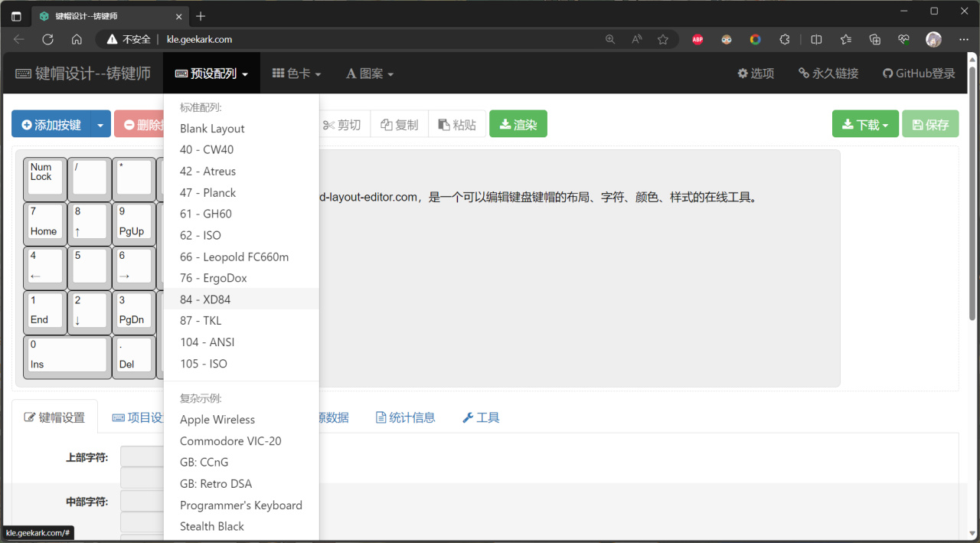Select Blank Layout preset
The height and width of the screenshot is (543, 980).
pos(241,129)
